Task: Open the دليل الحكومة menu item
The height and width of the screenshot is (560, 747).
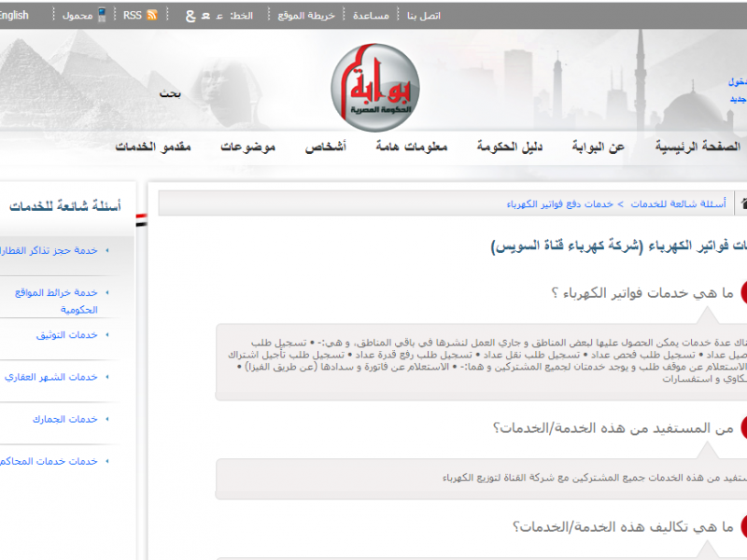Action: coord(510,147)
